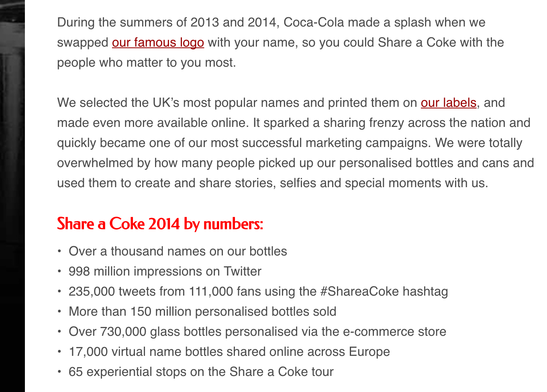Viewport: 547px width, 392px height.
Task: Click the "111,000 fans" text
Action: click(x=222, y=292)
